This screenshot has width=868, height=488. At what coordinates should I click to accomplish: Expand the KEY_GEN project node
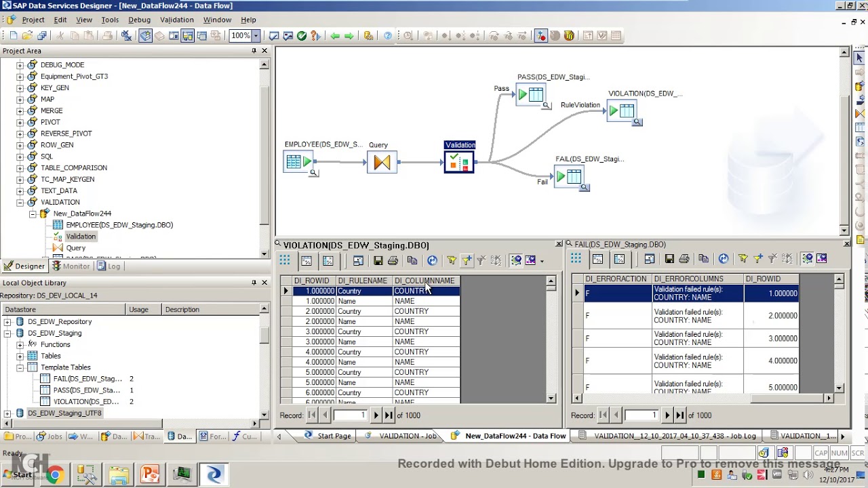click(20, 88)
